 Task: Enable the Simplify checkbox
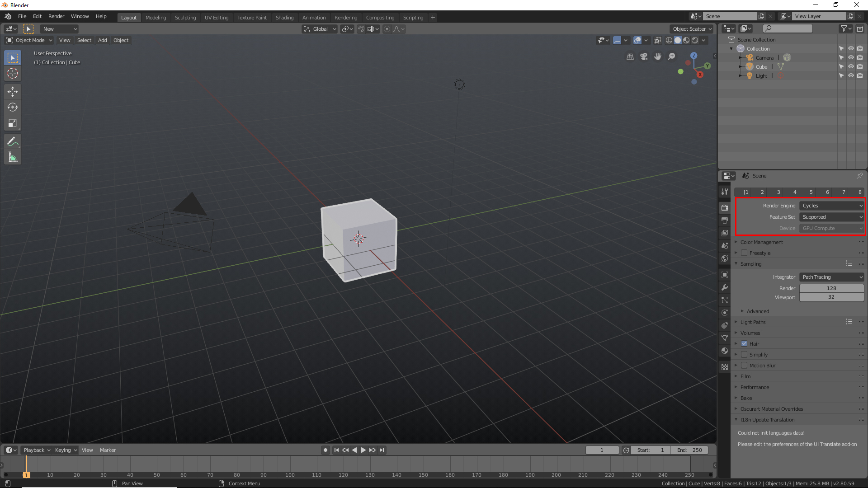[744, 354]
